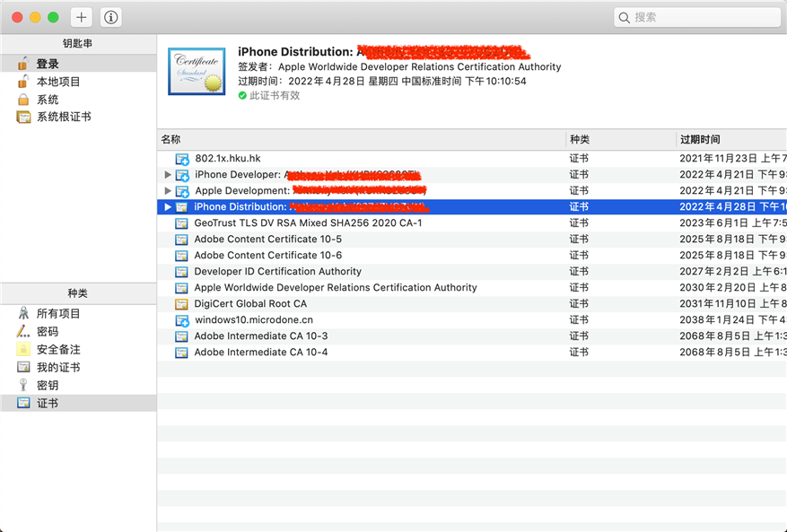Select the 登录 keychain
The height and width of the screenshot is (532, 787).
click(x=78, y=64)
